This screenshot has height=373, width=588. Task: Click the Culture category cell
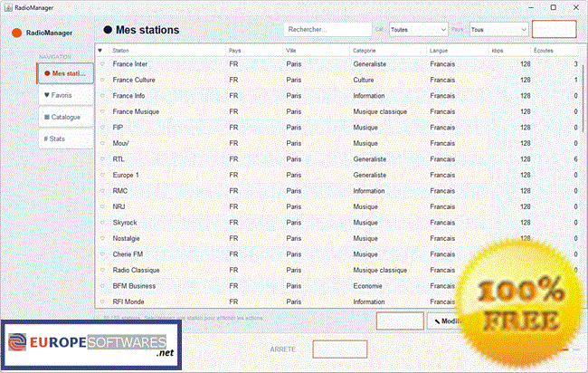364,80
